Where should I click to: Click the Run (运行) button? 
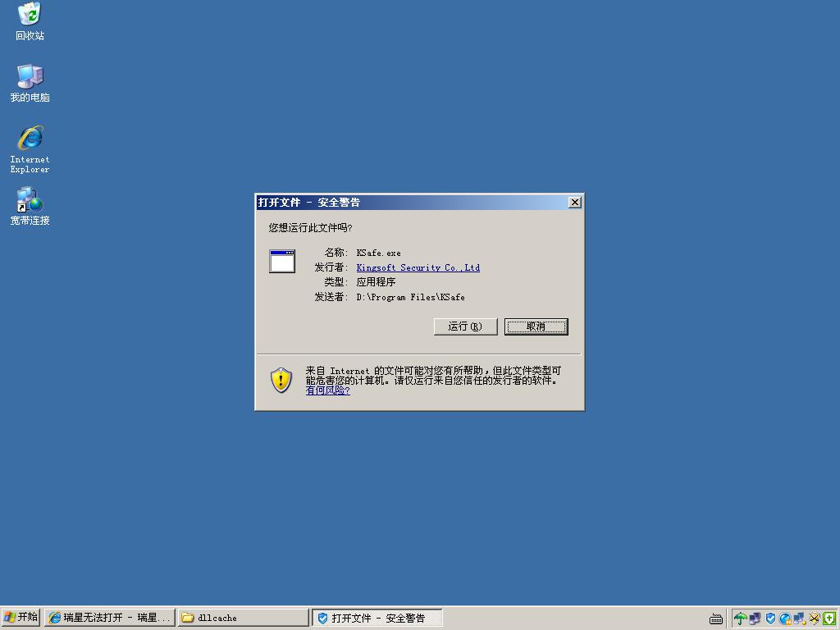(466, 326)
